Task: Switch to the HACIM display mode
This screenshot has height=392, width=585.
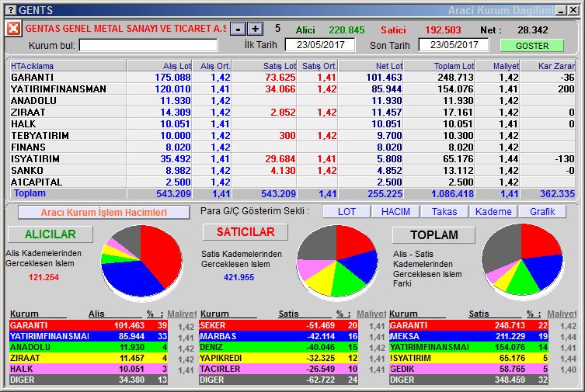Action: [x=395, y=211]
